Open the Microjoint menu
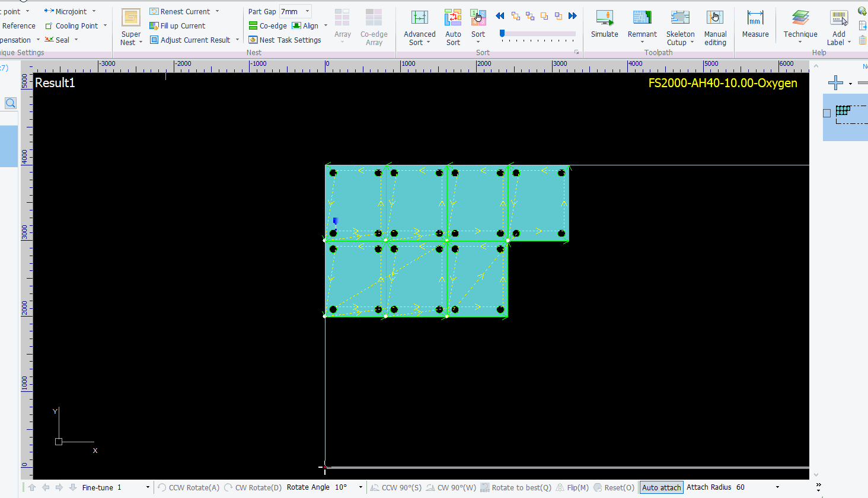 click(x=70, y=11)
